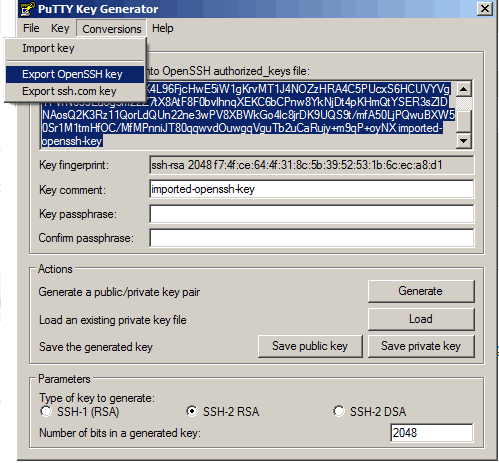This screenshot has width=499, height=463.
Task: Click the Generate button
Action: pos(421,291)
